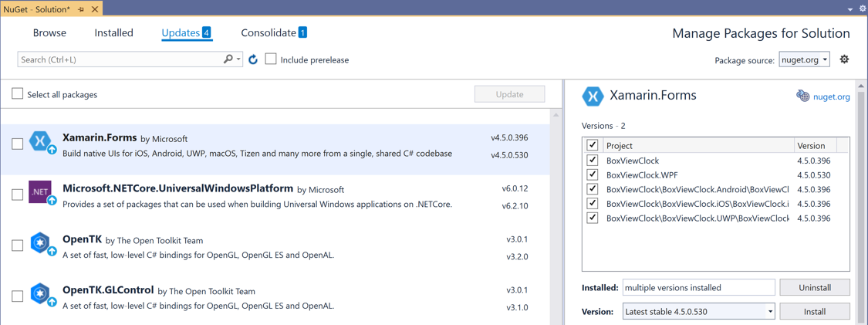Click the package list vertical scrollbar
This screenshot has height=325, width=868.
click(x=556, y=216)
